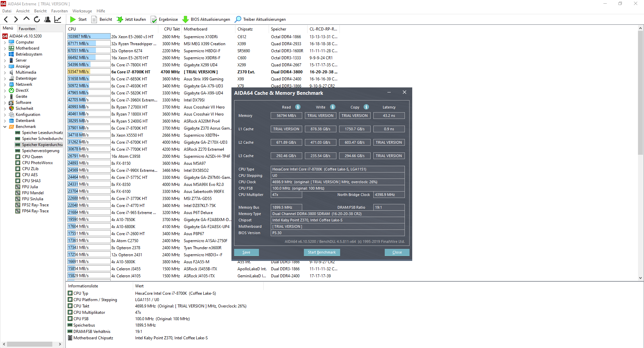Click the 67171 MB/s result bar
This screenshot has height=348, width=644.
click(89, 44)
